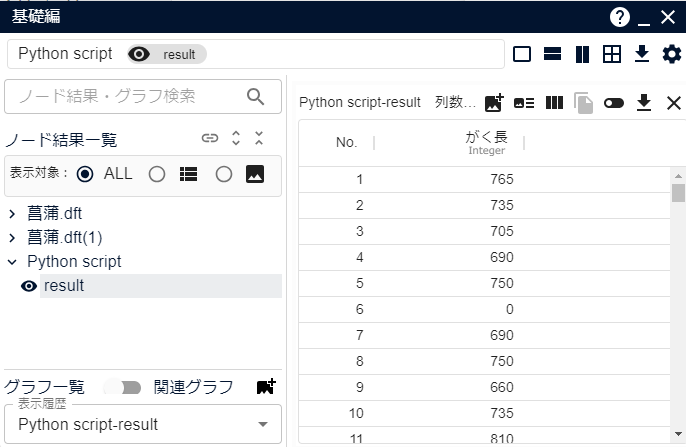Select single pane layout icon
Image resolution: width=686 pixels, height=447 pixels.
click(522, 54)
